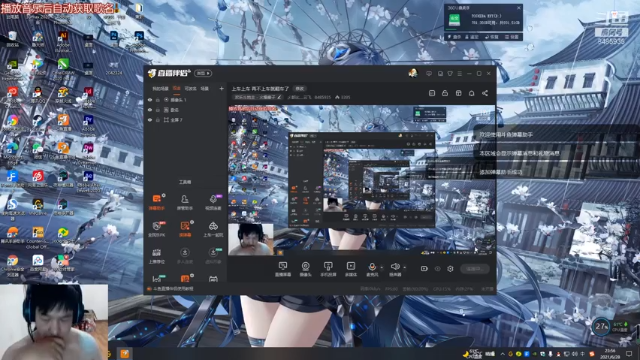640x360 pixels.
Task: Open settings gear in bottom toolbar
Action: [450, 269]
